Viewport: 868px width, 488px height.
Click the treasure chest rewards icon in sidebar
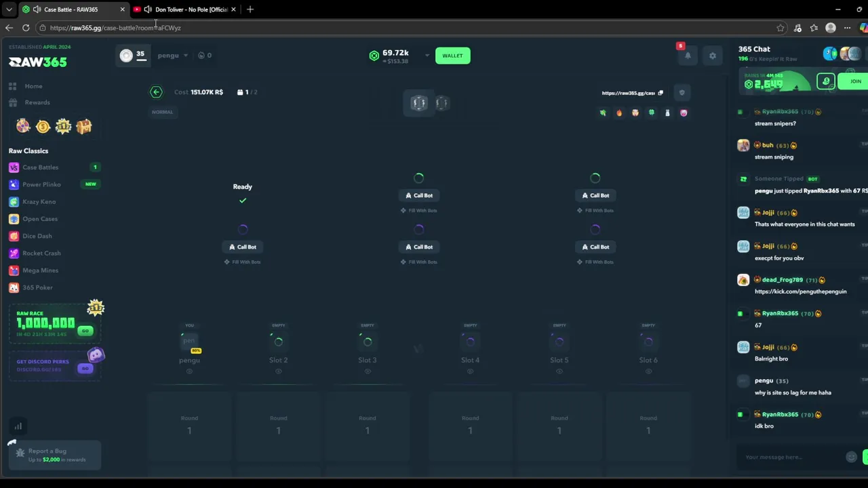(x=83, y=126)
